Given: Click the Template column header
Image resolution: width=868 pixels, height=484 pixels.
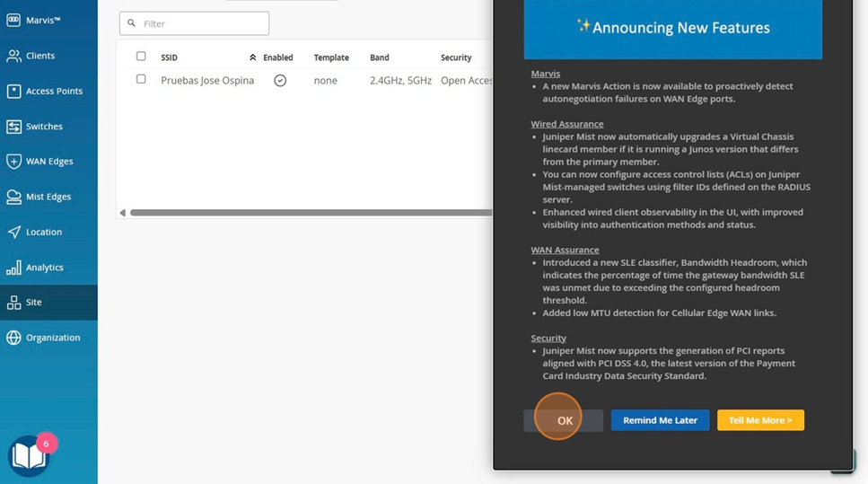Looking at the screenshot, I should tap(331, 57).
